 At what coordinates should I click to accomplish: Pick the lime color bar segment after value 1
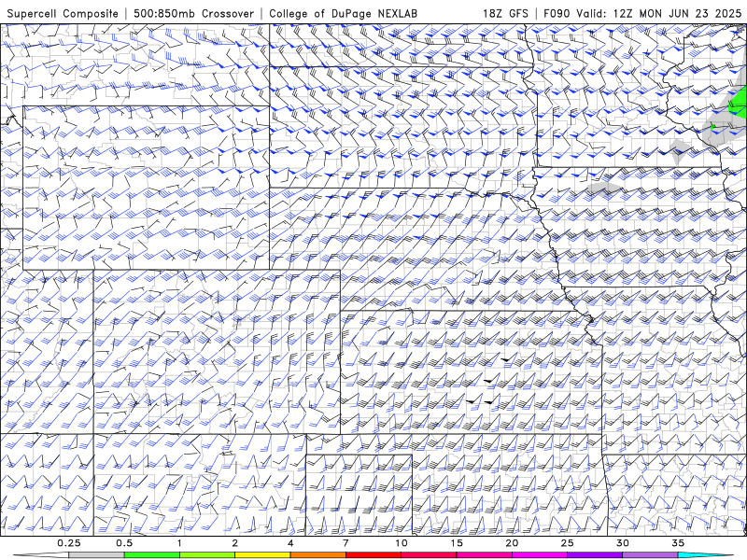[x=207, y=555]
